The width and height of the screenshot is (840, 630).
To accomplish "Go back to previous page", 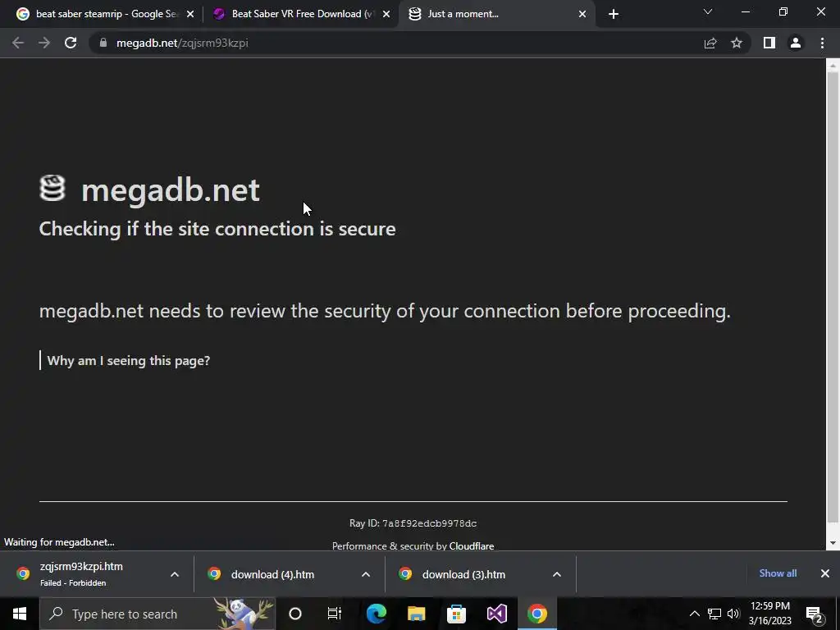I will 18,43.
